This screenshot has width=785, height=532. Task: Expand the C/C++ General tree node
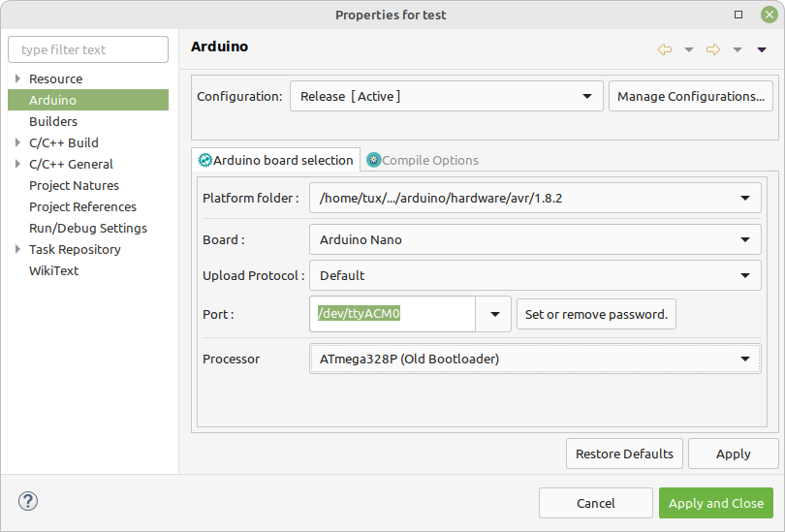pos(18,164)
